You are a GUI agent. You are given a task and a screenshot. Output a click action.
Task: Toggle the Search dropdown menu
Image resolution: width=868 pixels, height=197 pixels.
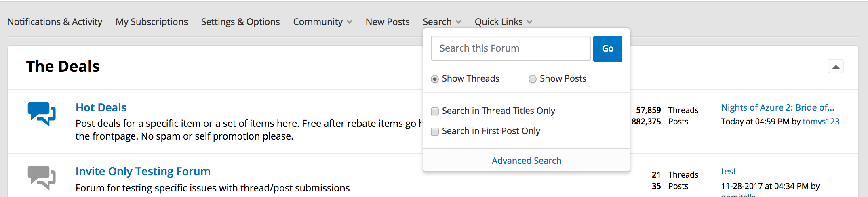coord(442,22)
